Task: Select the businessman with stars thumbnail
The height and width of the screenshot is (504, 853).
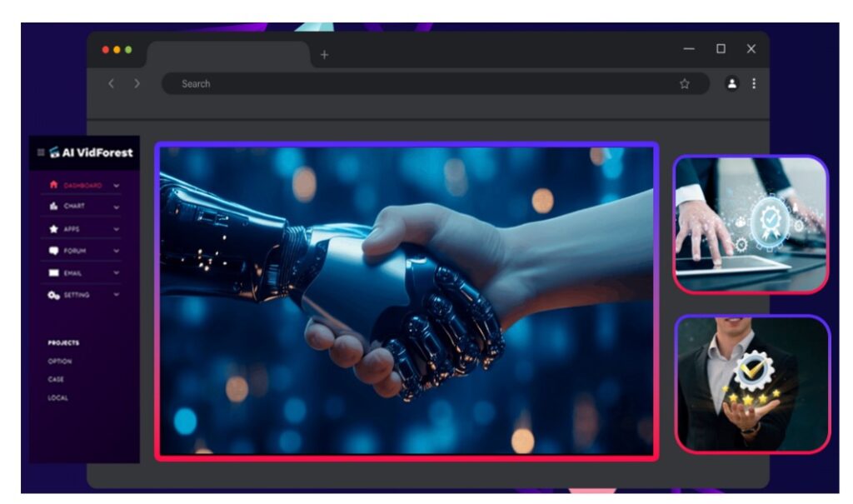Action: click(752, 383)
